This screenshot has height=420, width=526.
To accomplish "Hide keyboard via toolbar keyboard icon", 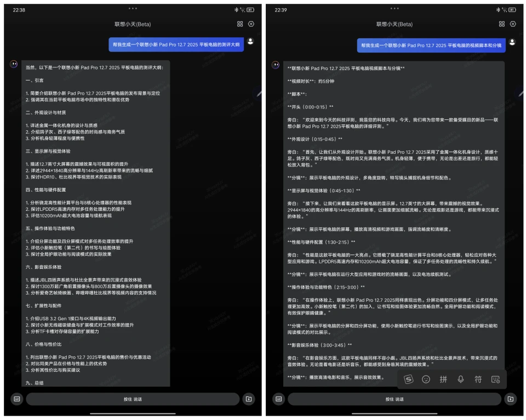I will click(495, 379).
